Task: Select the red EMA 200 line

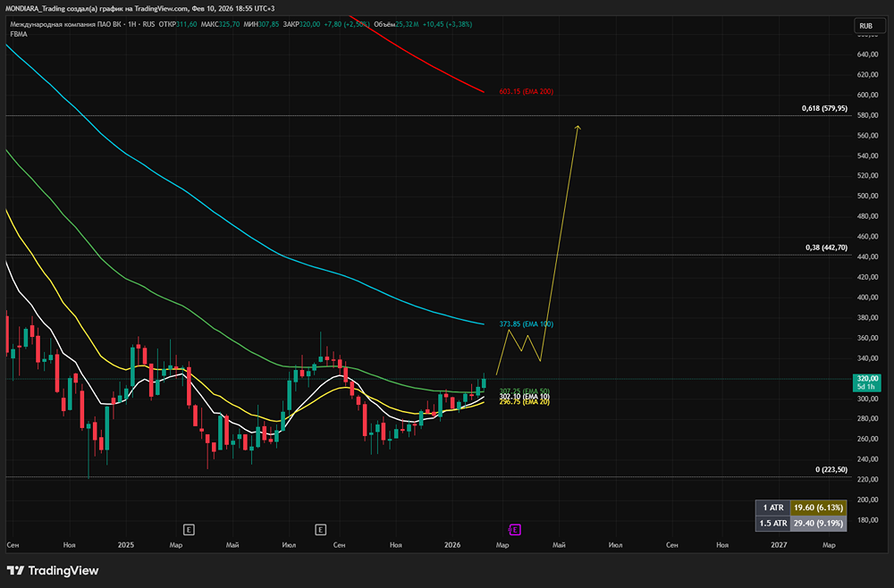Action: coord(421,57)
